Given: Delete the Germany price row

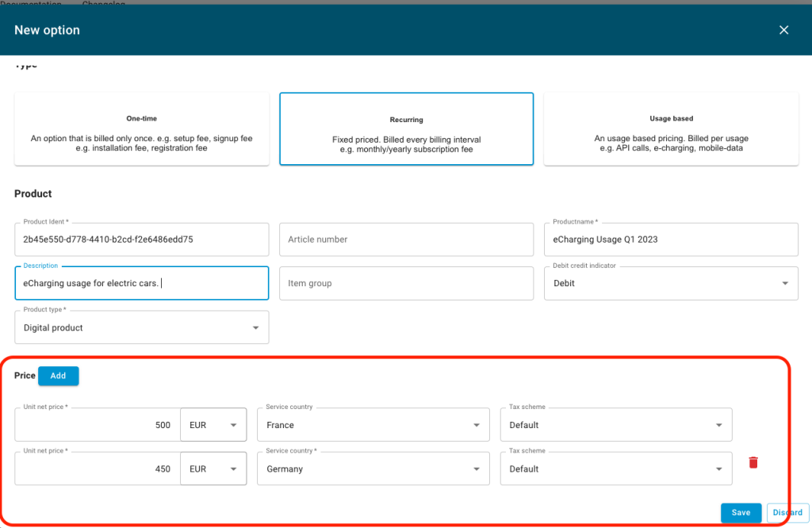Looking at the screenshot, I should 753,462.
